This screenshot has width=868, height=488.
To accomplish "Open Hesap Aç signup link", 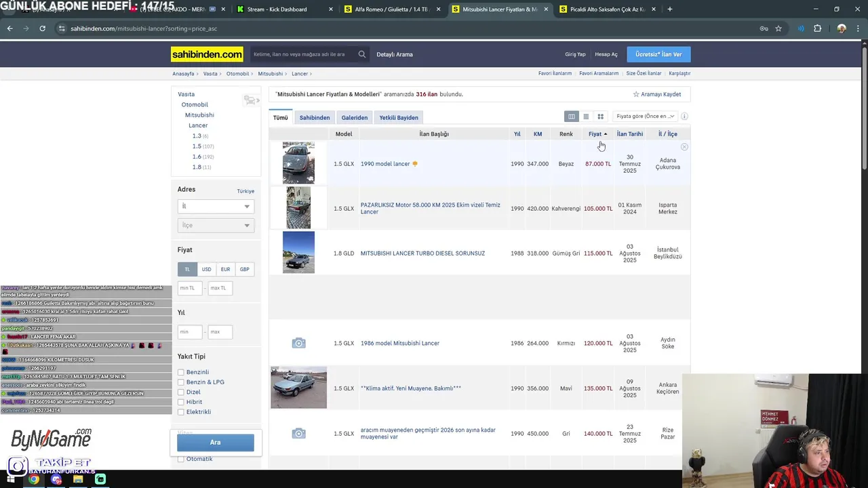I will (x=606, y=54).
